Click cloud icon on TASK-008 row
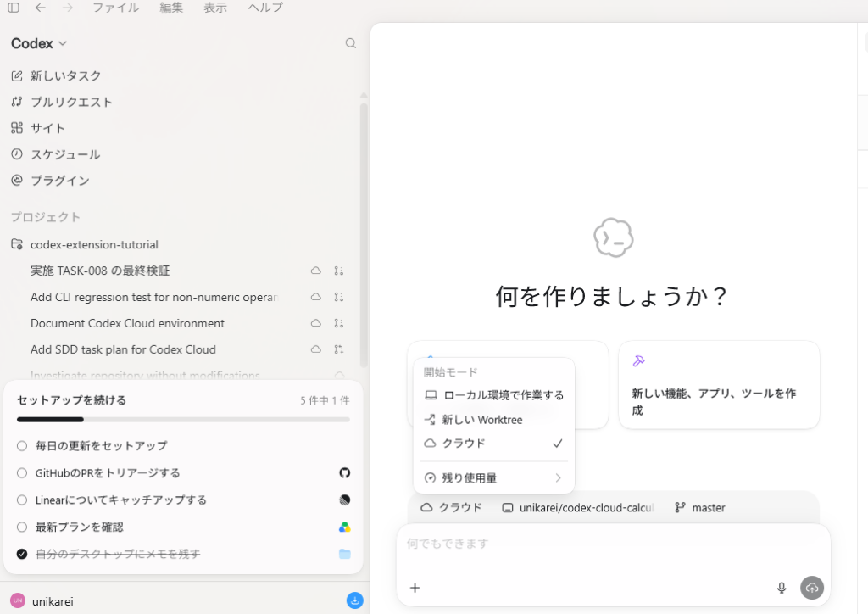The image size is (868, 614). click(315, 271)
